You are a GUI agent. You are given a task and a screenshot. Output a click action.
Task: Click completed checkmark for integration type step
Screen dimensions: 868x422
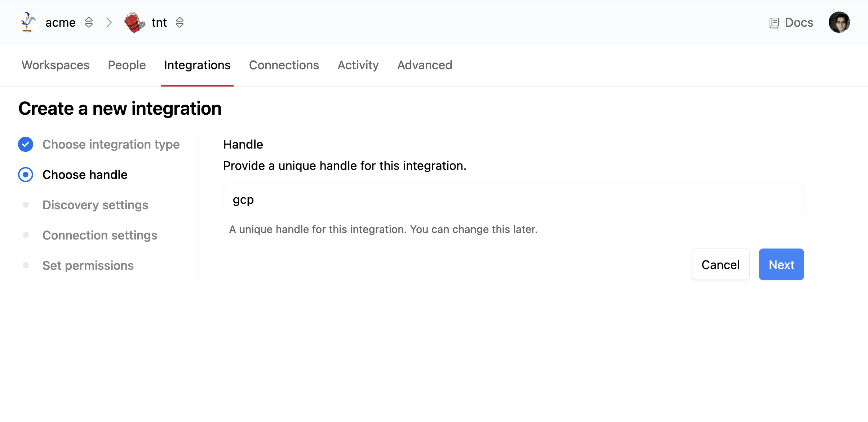pos(26,144)
